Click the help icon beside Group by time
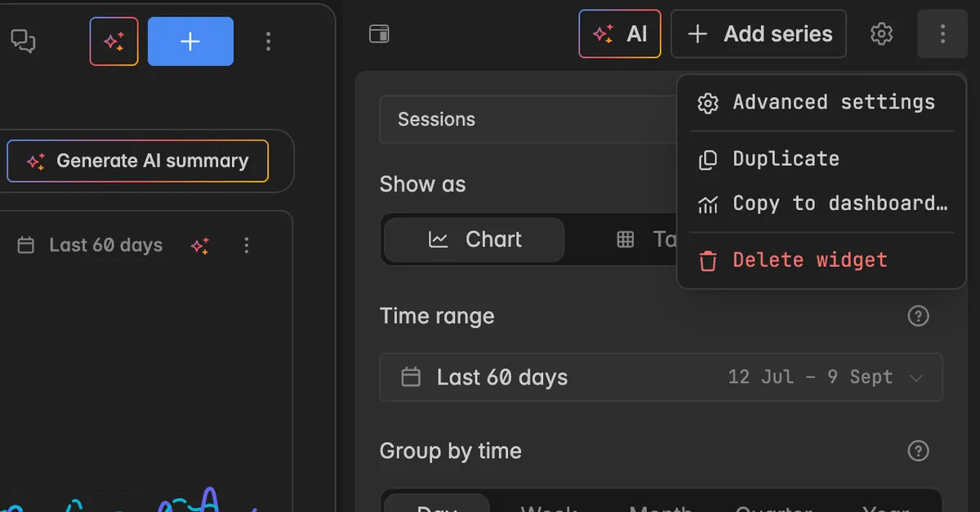Viewport: 980px width, 512px height. pyautogui.click(x=919, y=451)
